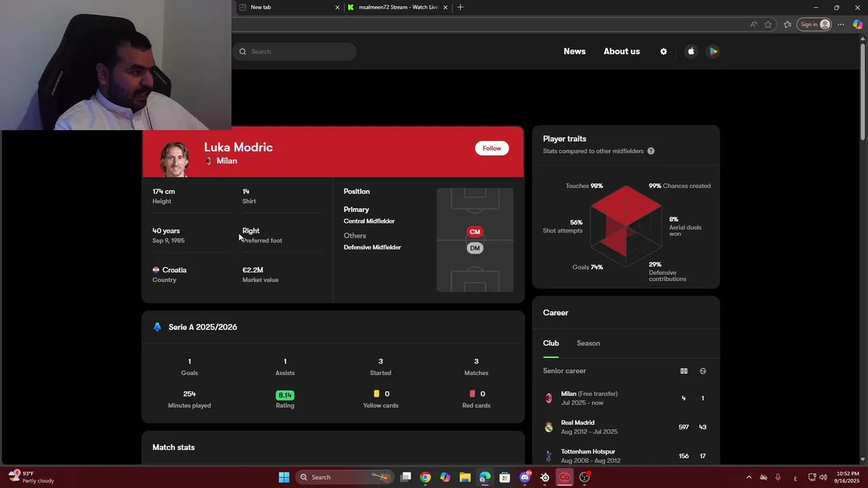
Task: Click the microphone icon in the system tray
Action: pos(778,477)
